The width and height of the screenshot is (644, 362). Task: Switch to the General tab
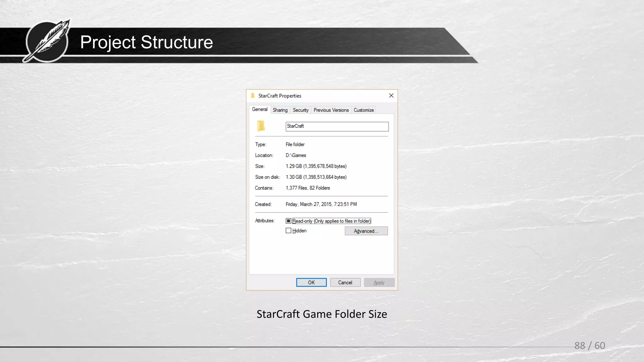(260, 109)
